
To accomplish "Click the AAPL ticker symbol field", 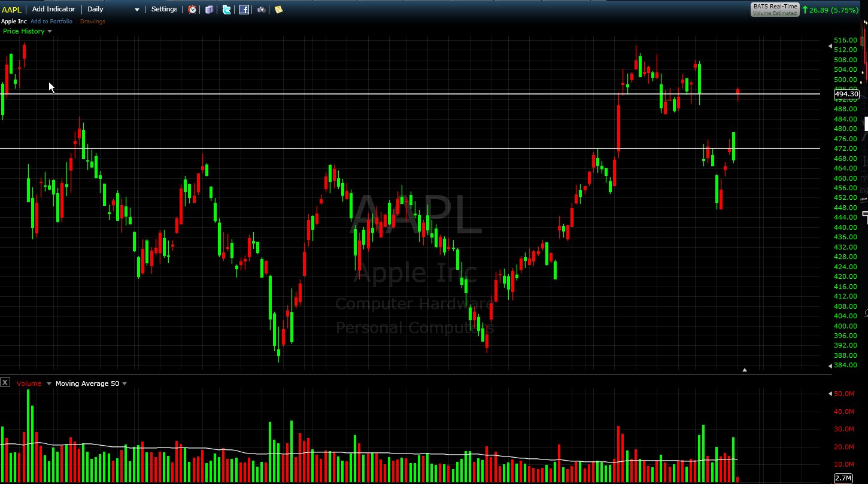I will click(x=12, y=10).
